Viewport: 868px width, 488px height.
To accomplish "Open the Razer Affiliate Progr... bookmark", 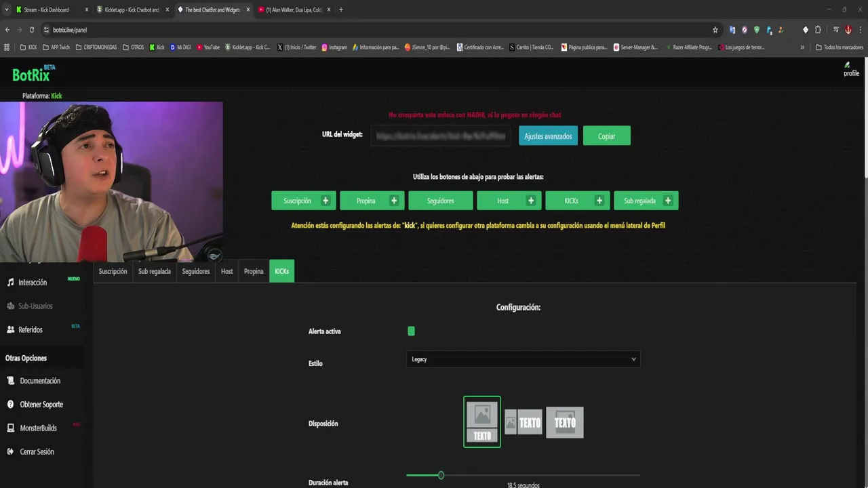I will tap(689, 47).
